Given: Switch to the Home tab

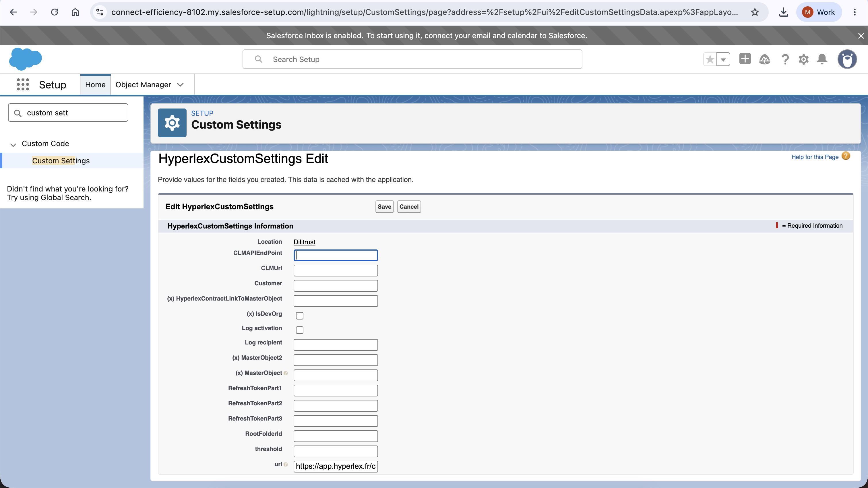Looking at the screenshot, I should 95,85.
